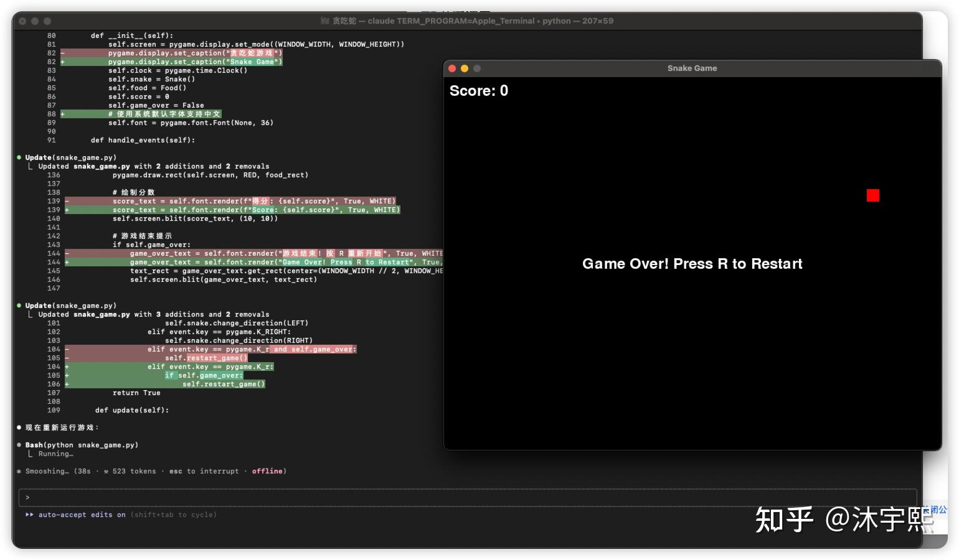The image size is (959, 560).
Task: Close the Terminal window
Action: (x=22, y=21)
